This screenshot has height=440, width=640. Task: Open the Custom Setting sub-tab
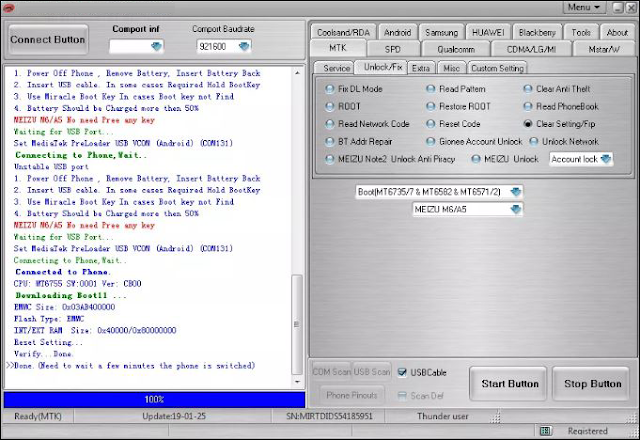(497, 68)
